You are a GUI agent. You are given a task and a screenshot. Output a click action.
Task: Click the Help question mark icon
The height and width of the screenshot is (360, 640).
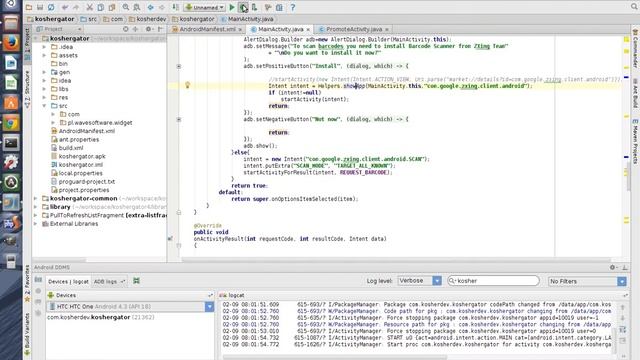[x=293, y=7]
